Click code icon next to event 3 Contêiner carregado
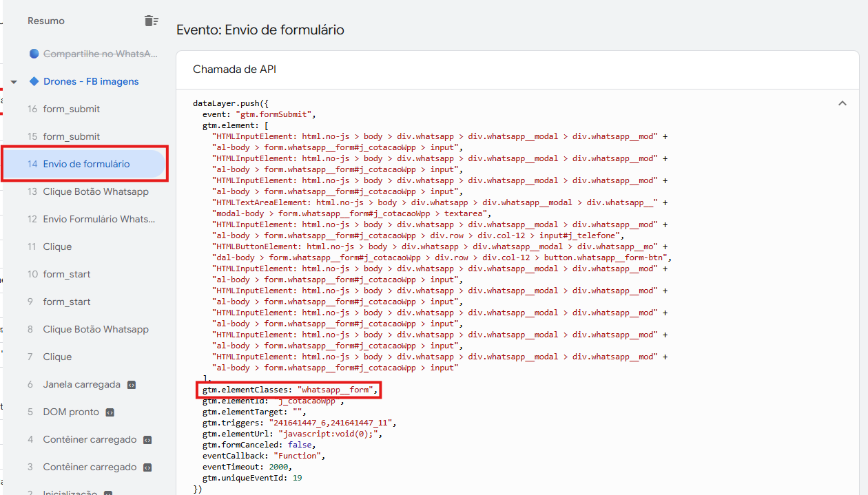 (x=147, y=467)
